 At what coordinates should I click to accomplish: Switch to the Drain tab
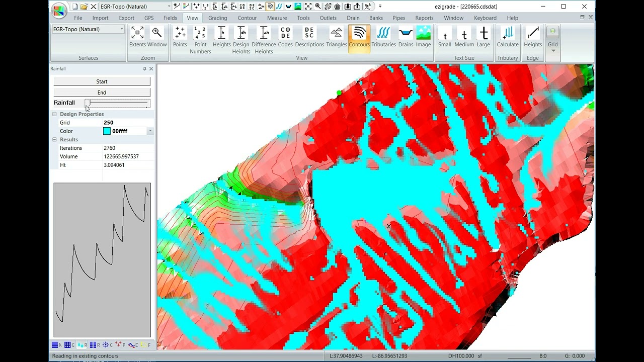coord(353,18)
